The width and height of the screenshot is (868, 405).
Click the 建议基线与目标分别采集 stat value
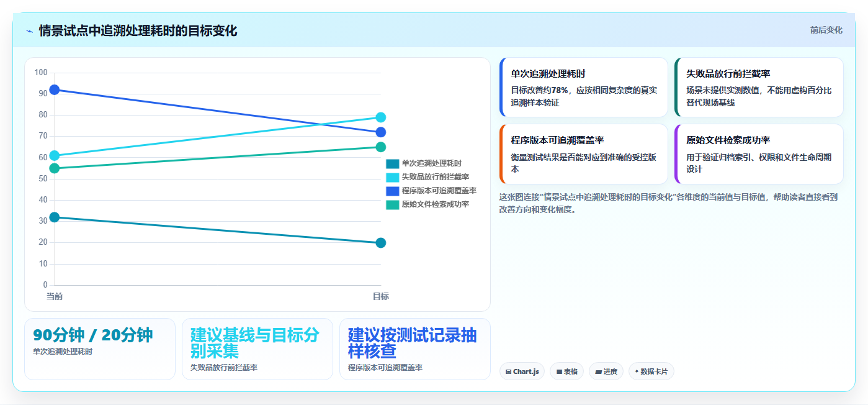tap(255, 343)
